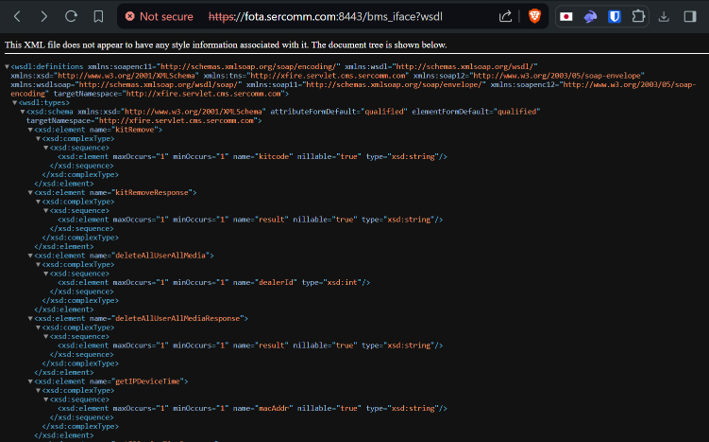This screenshot has height=442, width=709.
Task: Collapse the getIPDeviceTime element node
Action: tap(31, 382)
